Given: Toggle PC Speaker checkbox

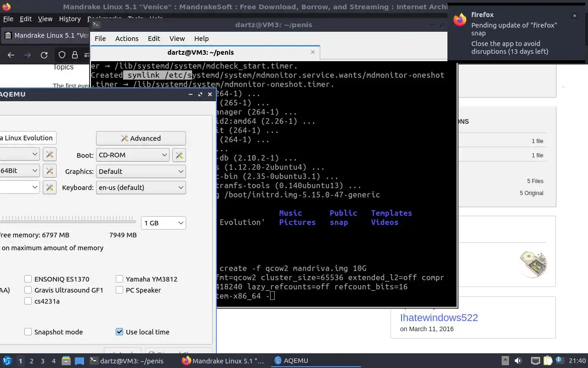Looking at the screenshot, I should 119,290.
